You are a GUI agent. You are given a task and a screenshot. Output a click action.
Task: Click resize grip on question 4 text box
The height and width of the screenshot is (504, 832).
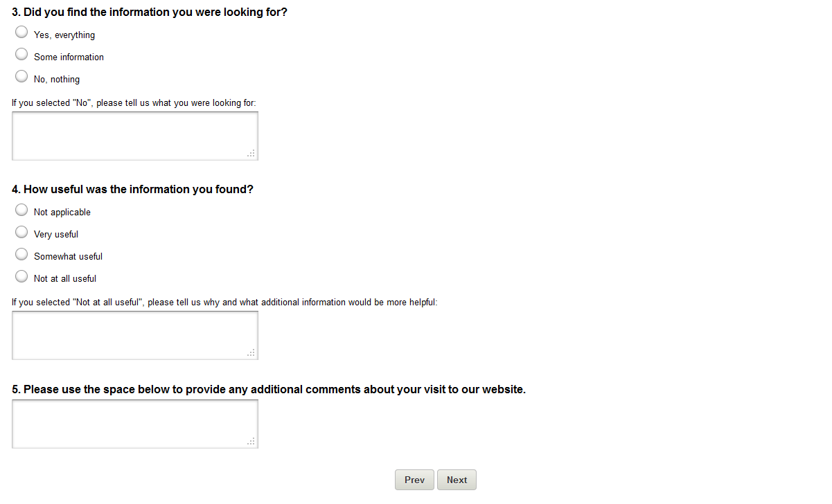[x=252, y=354]
